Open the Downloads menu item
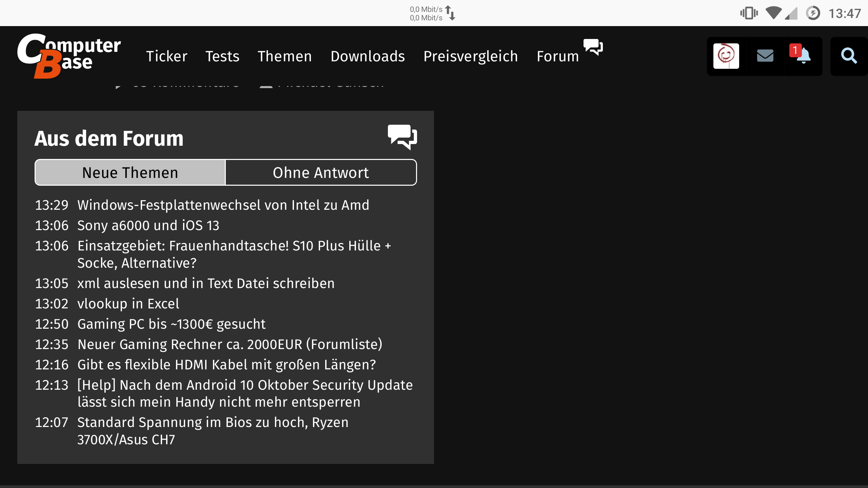Viewport: 868px width, 488px height. click(x=368, y=56)
